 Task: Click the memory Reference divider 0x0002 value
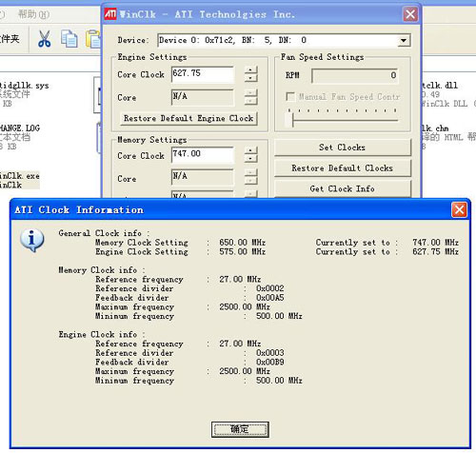(270, 288)
